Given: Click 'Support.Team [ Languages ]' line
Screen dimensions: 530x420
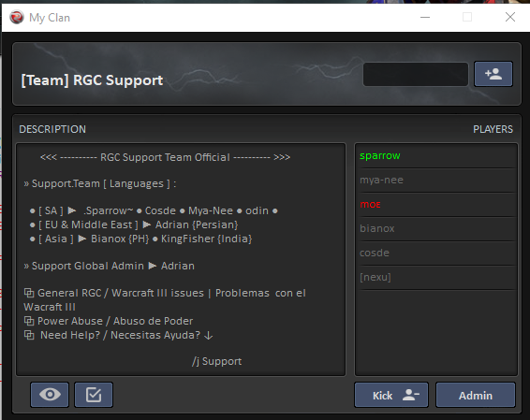Looking at the screenshot, I should (100, 184).
